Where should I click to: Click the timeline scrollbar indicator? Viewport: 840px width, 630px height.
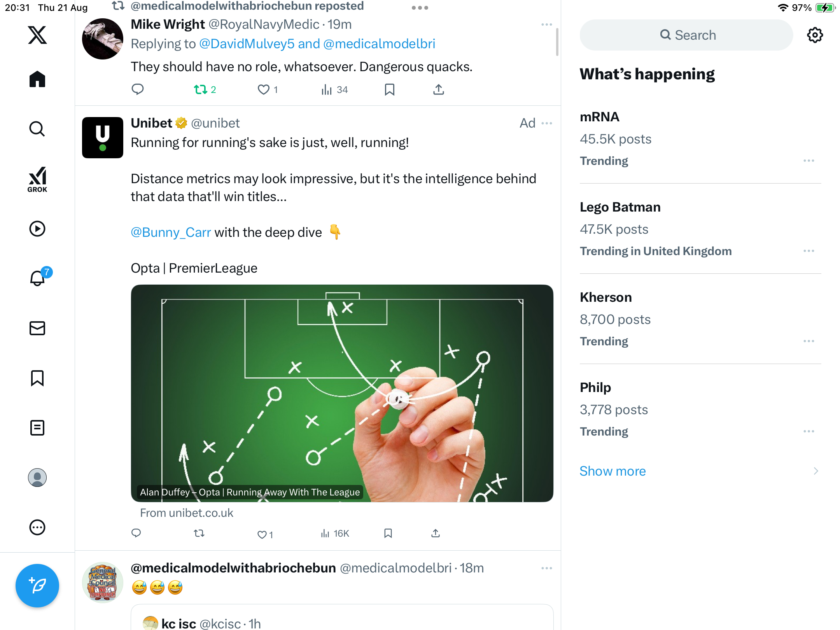(557, 42)
